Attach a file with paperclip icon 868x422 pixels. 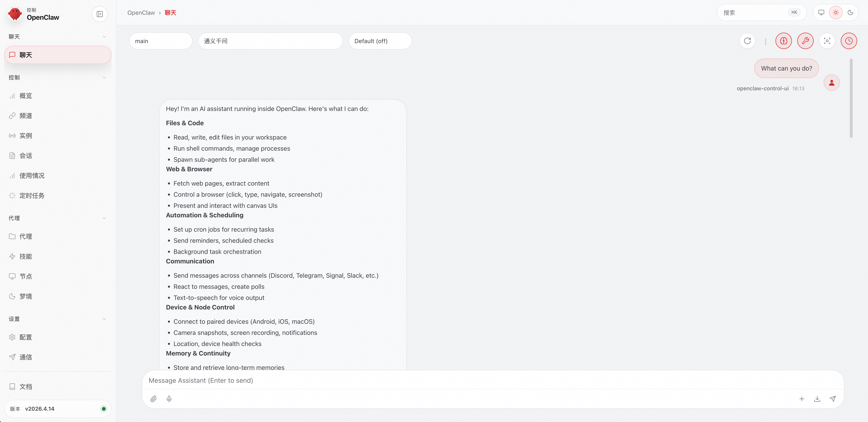pos(153,399)
